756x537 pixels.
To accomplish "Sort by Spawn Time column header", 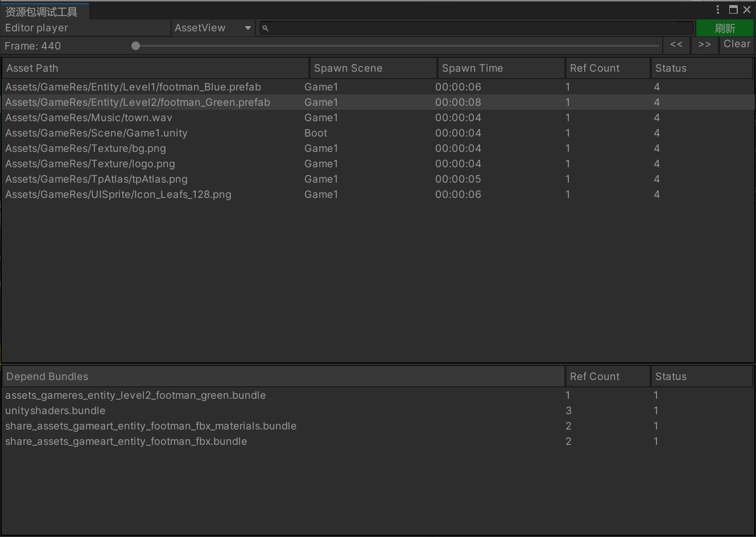I will pos(501,68).
